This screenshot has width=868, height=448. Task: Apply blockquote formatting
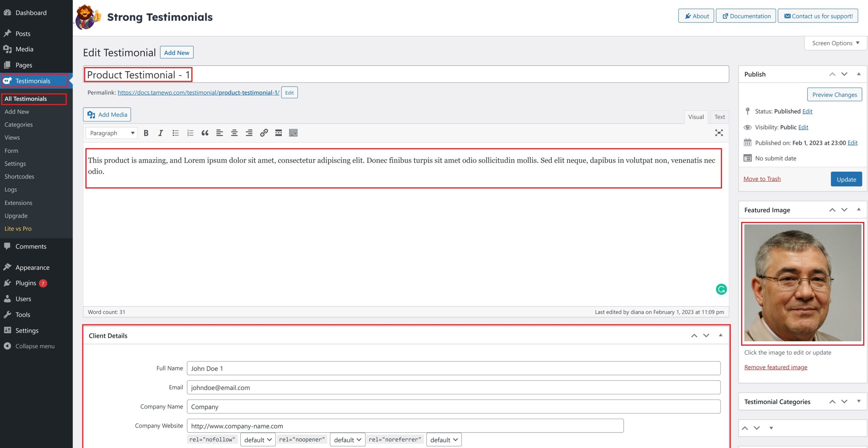click(205, 133)
